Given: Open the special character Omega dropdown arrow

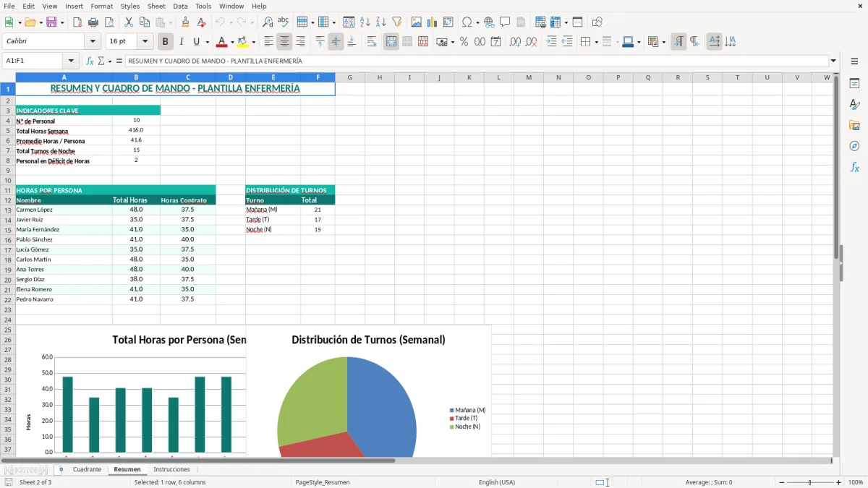Looking at the screenshot, I should pos(477,22).
